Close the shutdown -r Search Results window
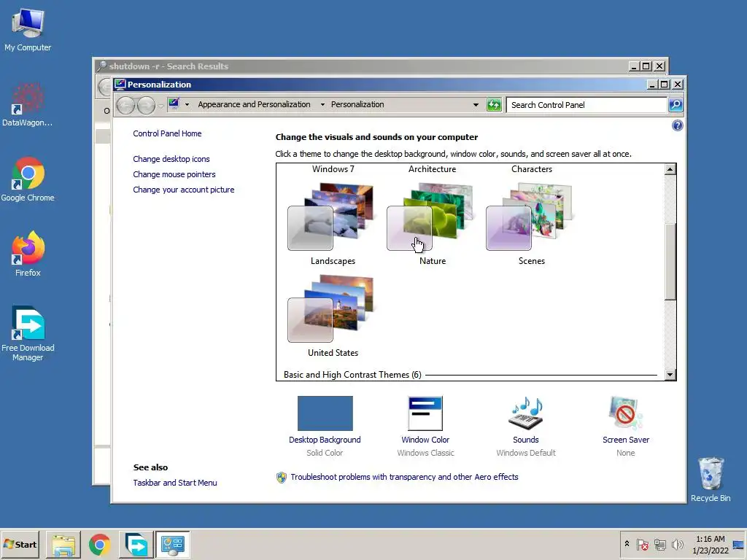Viewport: 747px width, 560px height. 659,66
